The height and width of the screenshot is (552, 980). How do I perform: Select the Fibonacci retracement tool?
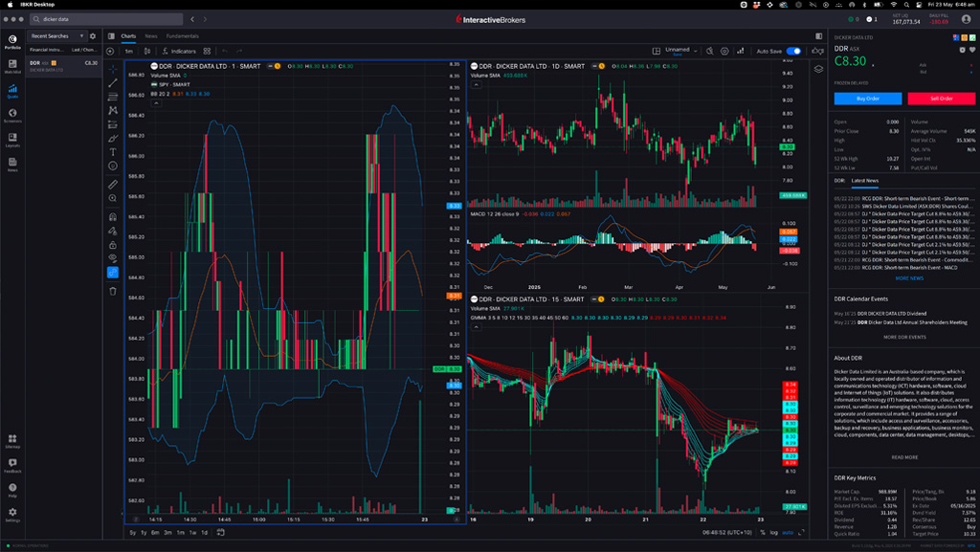click(x=113, y=97)
